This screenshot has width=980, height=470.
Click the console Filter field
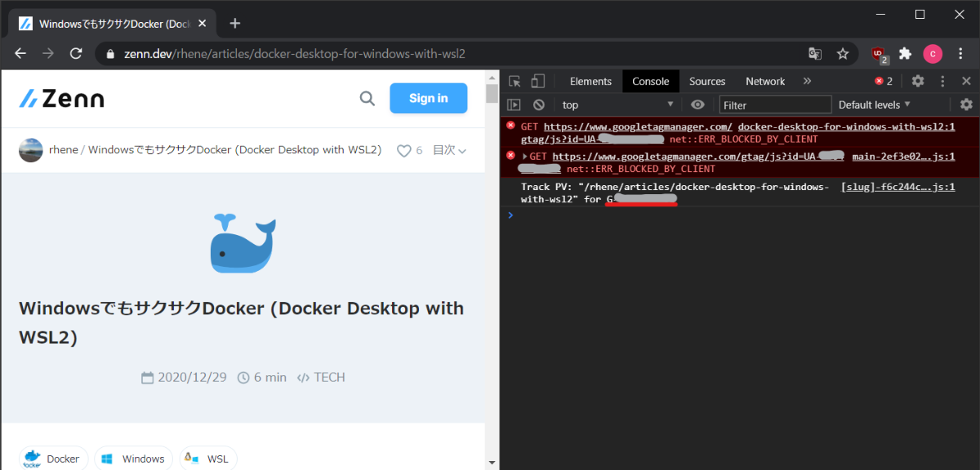775,104
